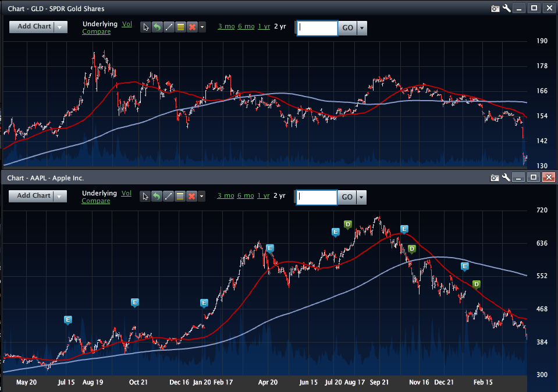Select the trend line drawing tool in AAPL chart

(169, 197)
